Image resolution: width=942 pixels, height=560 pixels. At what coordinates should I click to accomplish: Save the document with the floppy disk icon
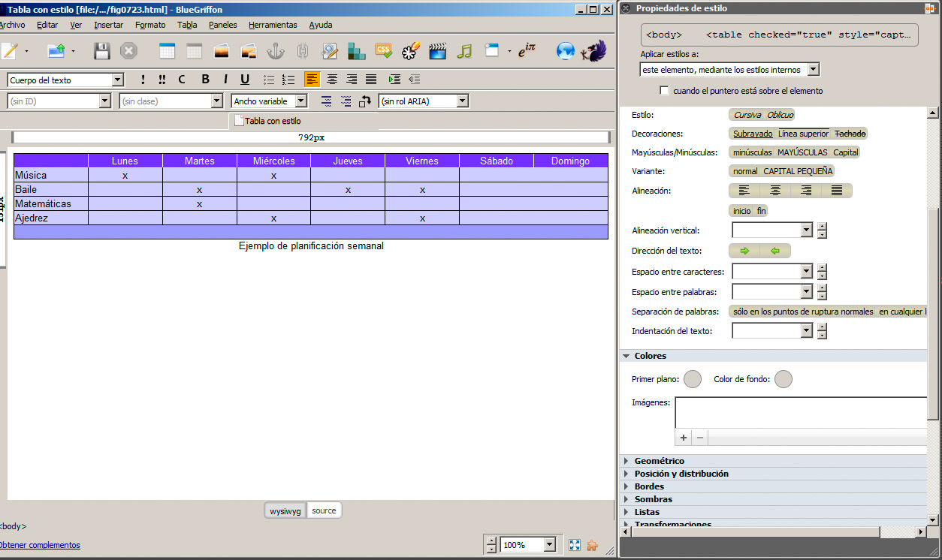(x=102, y=51)
